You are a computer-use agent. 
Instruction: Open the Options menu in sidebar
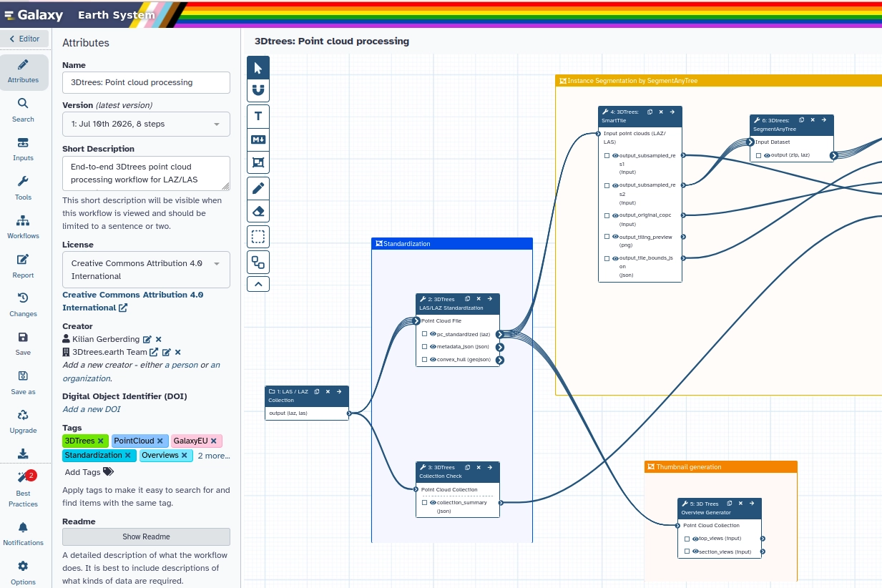(x=23, y=573)
